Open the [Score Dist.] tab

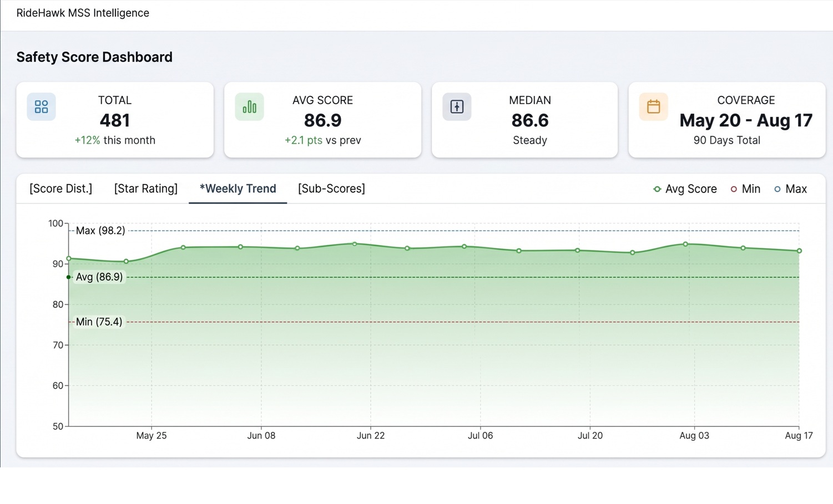[60, 189]
